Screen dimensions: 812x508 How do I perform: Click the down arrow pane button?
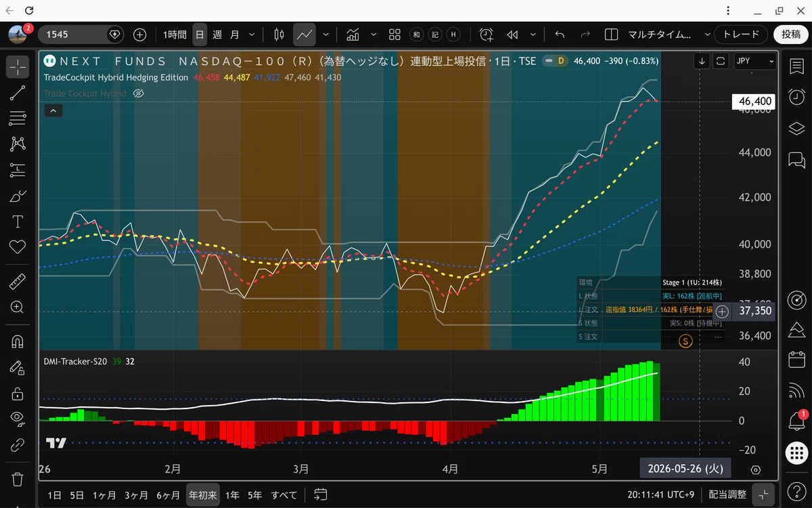click(x=702, y=61)
